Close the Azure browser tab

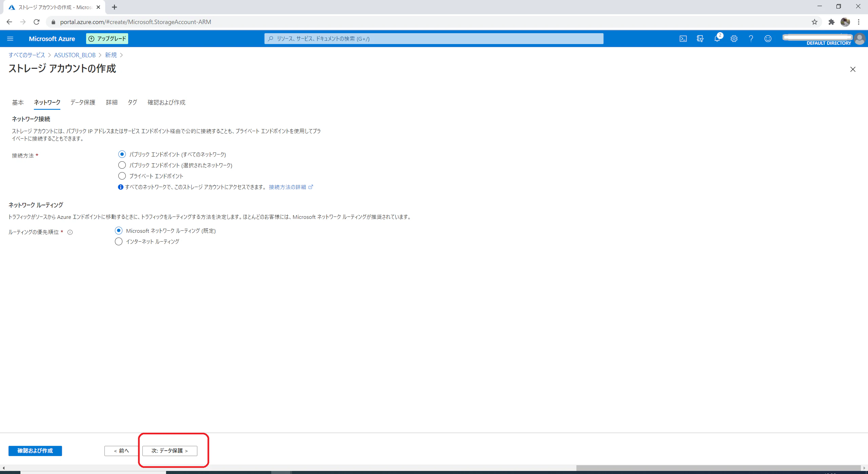tap(98, 7)
